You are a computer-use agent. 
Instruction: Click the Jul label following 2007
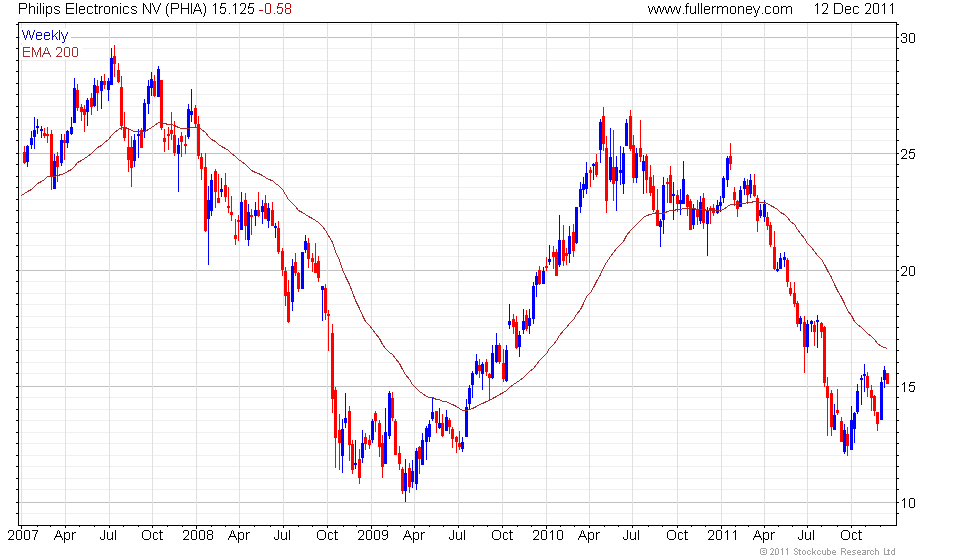(108, 535)
